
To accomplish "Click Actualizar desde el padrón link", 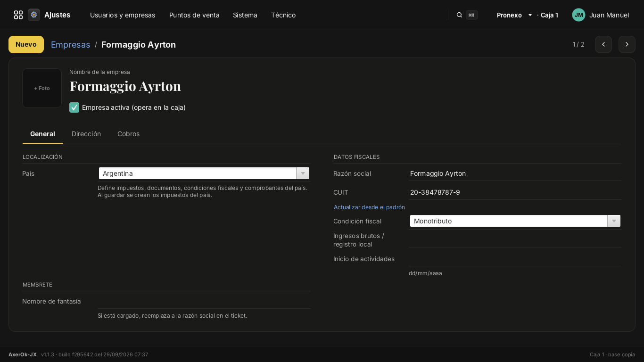I will pyautogui.click(x=369, y=207).
